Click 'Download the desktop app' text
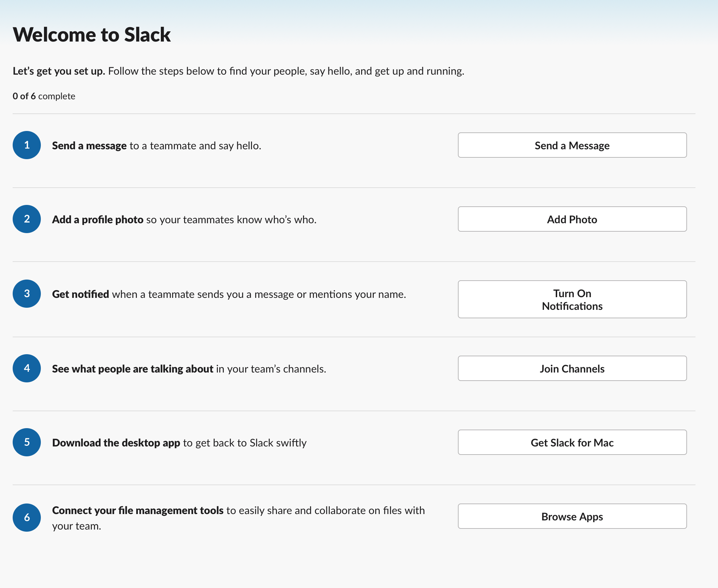 click(116, 443)
